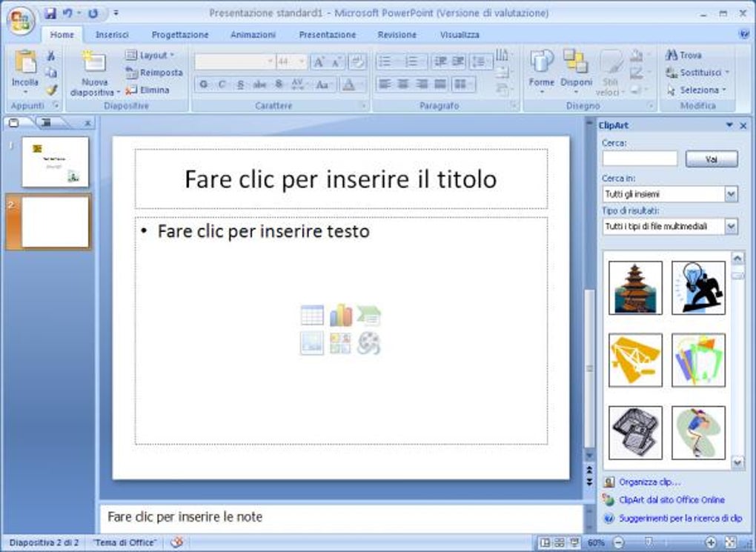Toggle bulleted list in Paragrafo
This screenshot has height=552, width=756.
coord(385,61)
